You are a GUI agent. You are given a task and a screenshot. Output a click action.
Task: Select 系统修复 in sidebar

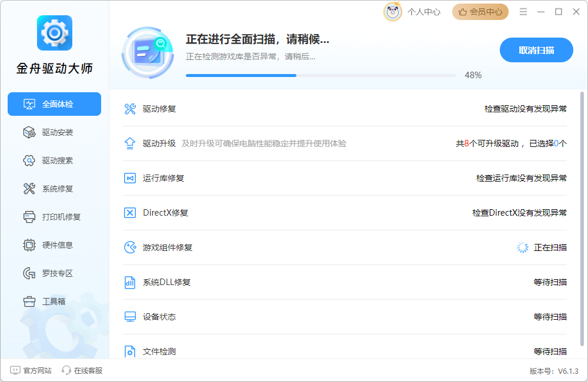coord(54,189)
